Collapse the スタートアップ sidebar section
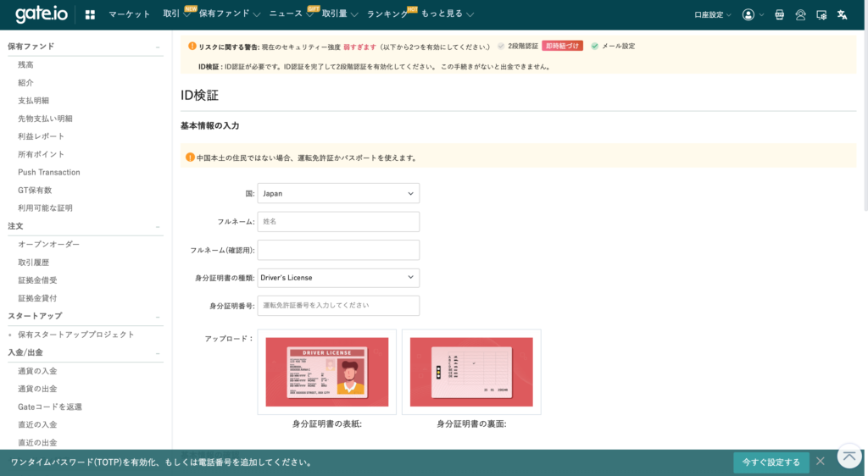868x476 pixels. coord(158,317)
